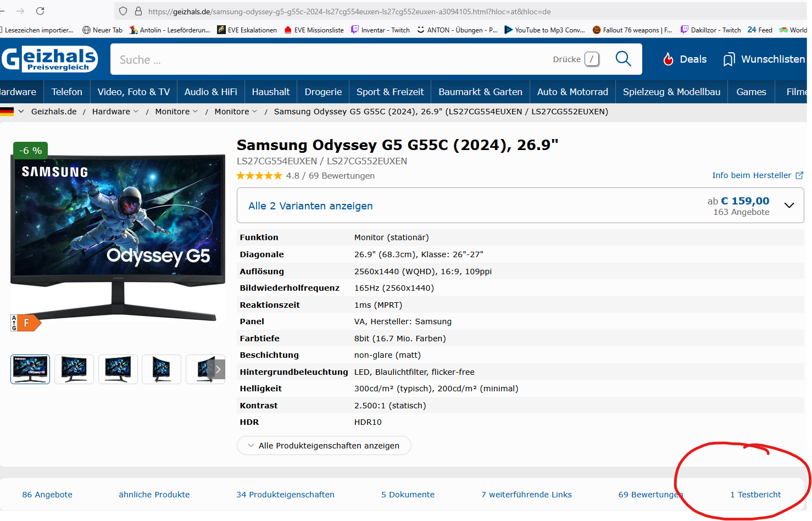Image resolution: width=812 pixels, height=521 pixels.
Task: Select first product thumbnail with Odyssey G5
Action: [x=30, y=369]
